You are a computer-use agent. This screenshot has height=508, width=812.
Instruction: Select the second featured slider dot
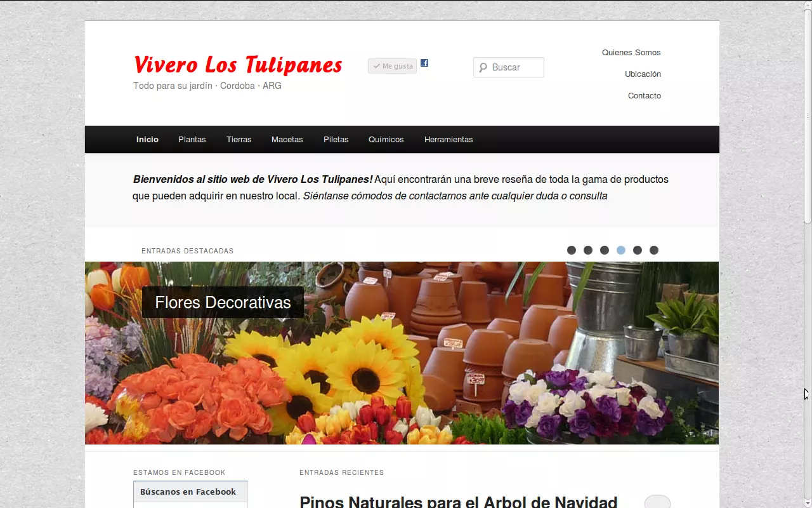coord(588,250)
